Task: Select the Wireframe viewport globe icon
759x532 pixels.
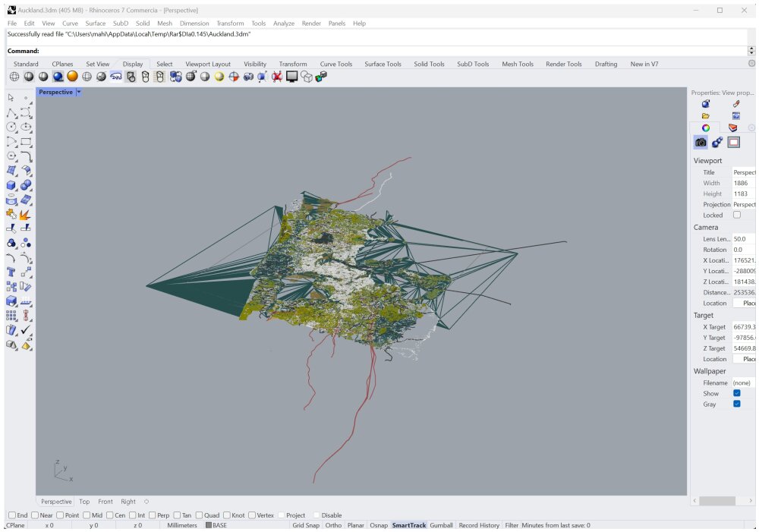Action: click(x=14, y=76)
